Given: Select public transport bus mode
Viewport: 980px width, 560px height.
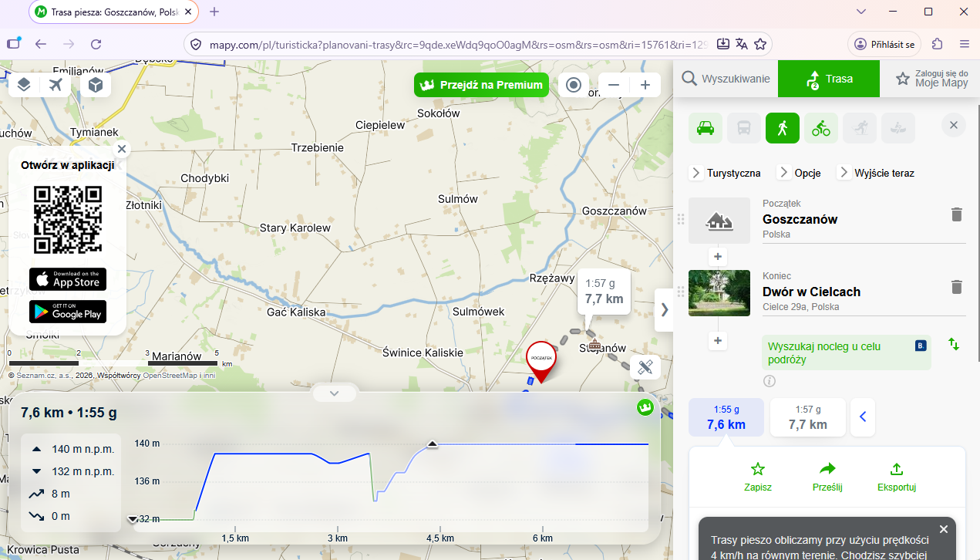Looking at the screenshot, I should click(x=744, y=128).
